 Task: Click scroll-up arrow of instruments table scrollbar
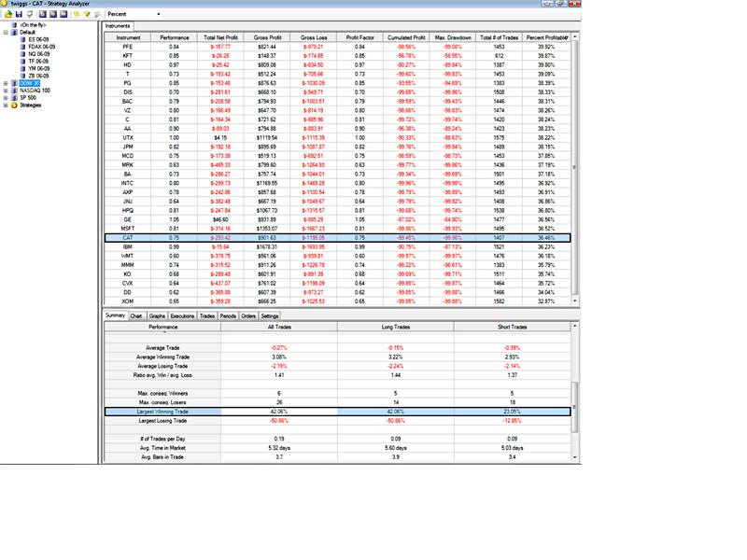click(x=574, y=36)
